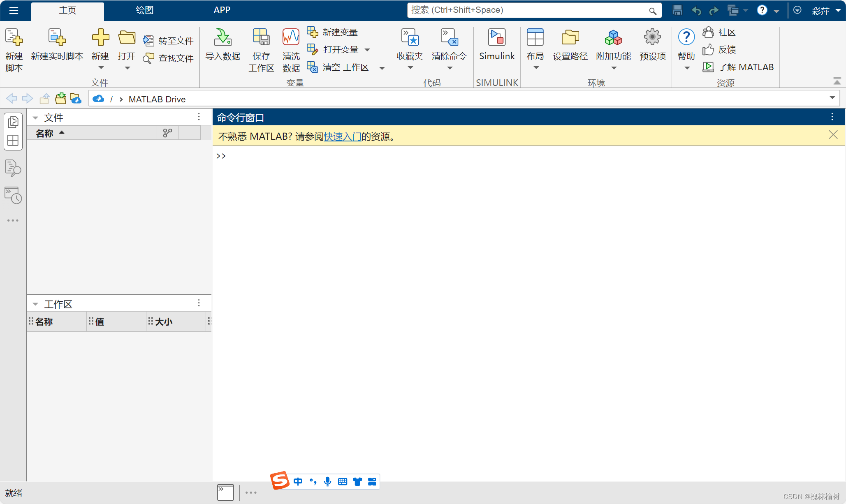
Task: Click the 查找文件 (Find Files) button
Action: point(168,58)
